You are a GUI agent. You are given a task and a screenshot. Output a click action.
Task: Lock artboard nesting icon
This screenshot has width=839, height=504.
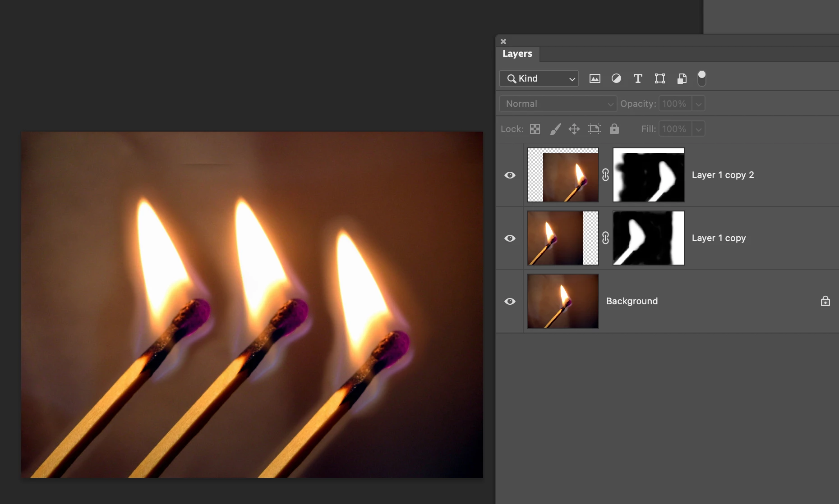(x=595, y=129)
